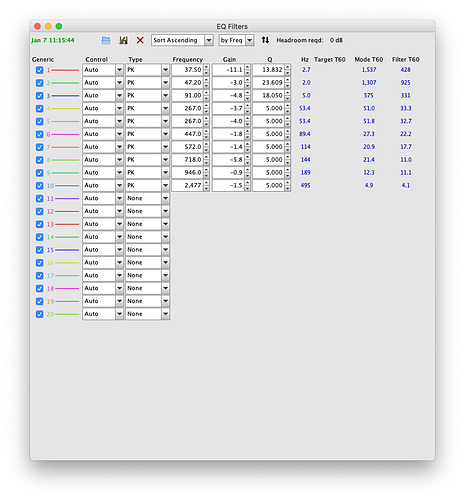Click the Headroom reqd: label
465x500 pixels.
tap(300, 40)
